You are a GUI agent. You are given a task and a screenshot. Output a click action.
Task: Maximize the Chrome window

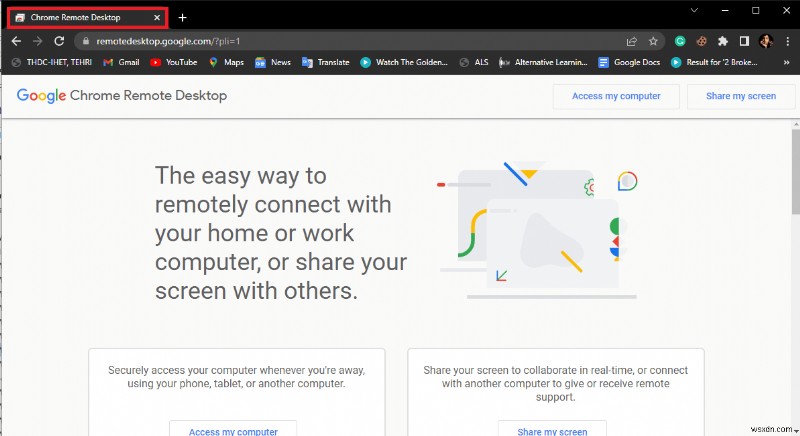coord(756,10)
